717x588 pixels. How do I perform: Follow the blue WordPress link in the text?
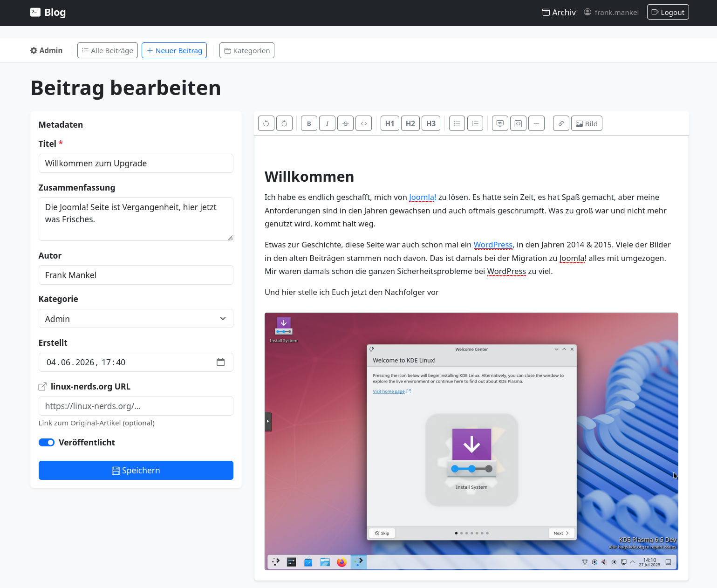coord(493,245)
